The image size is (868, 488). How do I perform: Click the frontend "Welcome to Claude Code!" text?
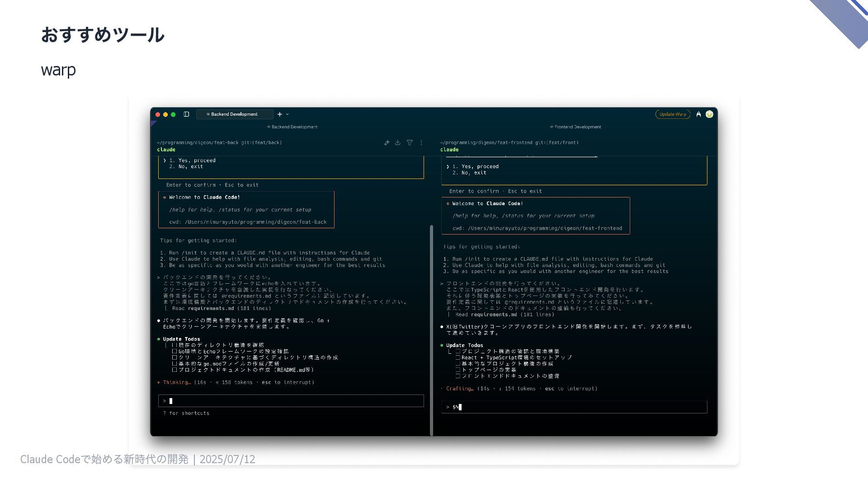pos(488,204)
